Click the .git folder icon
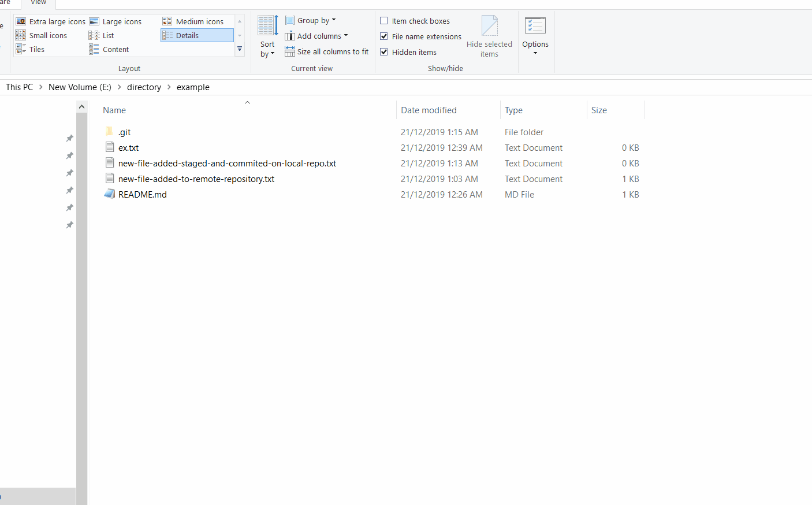Image resolution: width=812 pixels, height=505 pixels. point(109,132)
